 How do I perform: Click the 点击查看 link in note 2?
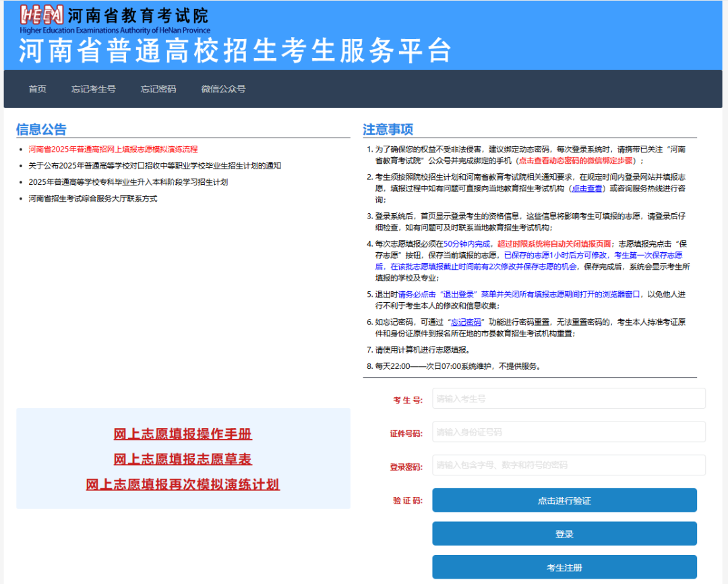(587, 189)
